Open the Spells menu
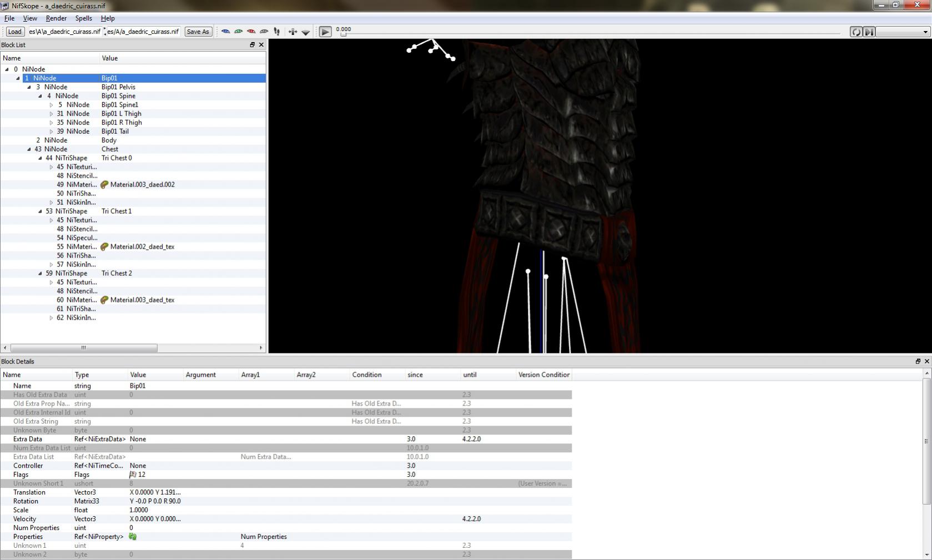 click(83, 18)
